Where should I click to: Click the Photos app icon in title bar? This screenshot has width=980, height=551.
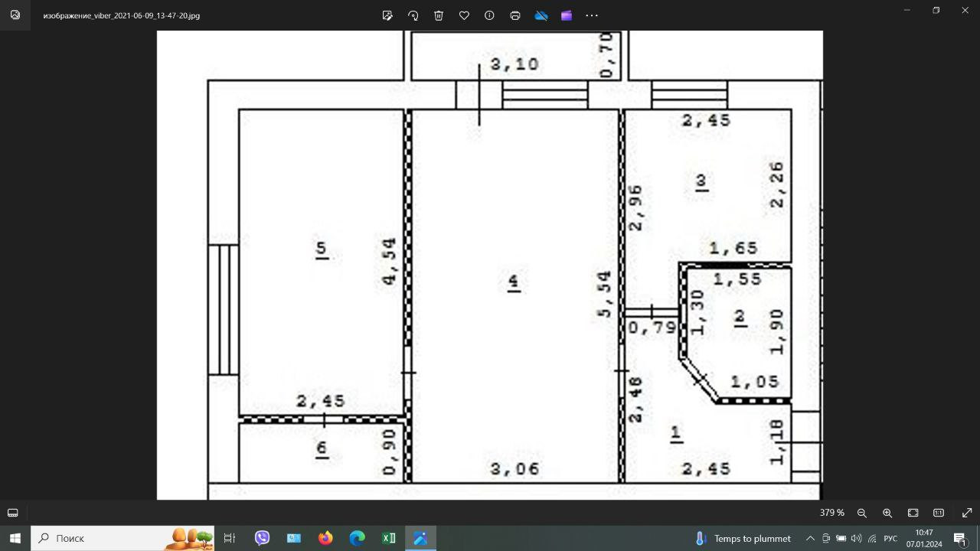click(x=15, y=15)
